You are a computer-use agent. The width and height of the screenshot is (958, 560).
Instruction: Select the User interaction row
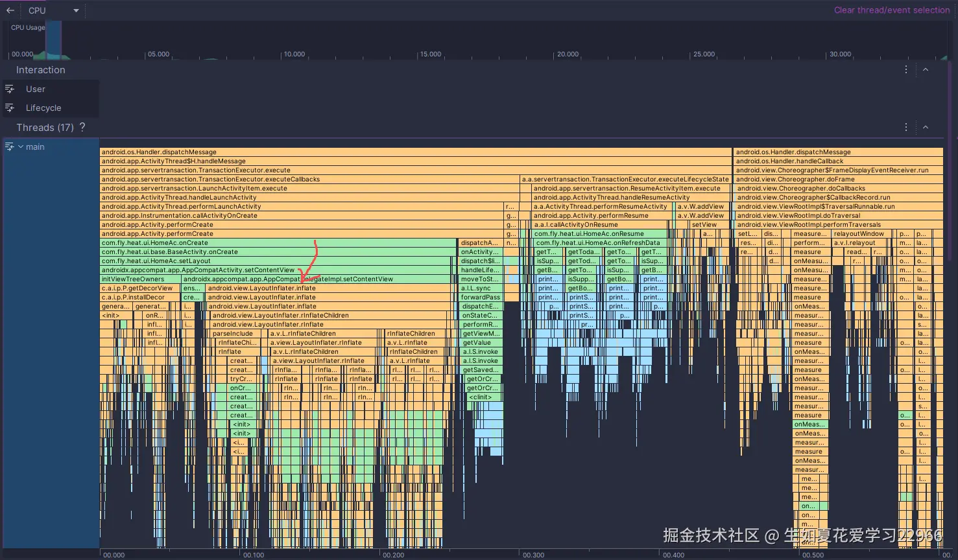[x=50, y=89]
